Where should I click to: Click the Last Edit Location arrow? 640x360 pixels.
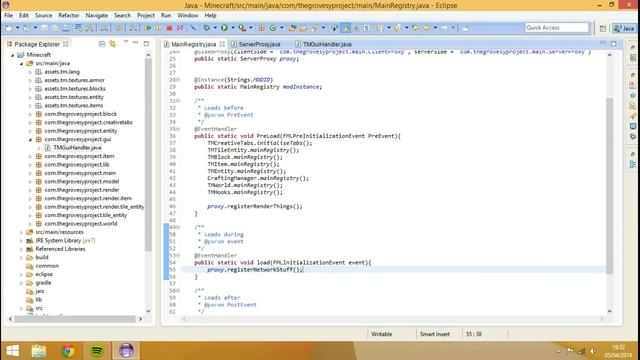(x=415, y=28)
